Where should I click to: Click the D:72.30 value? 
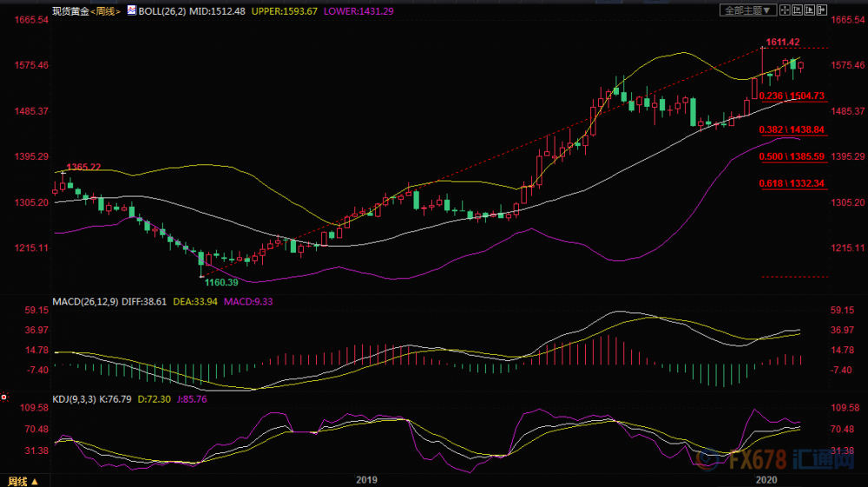click(x=154, y=399)
